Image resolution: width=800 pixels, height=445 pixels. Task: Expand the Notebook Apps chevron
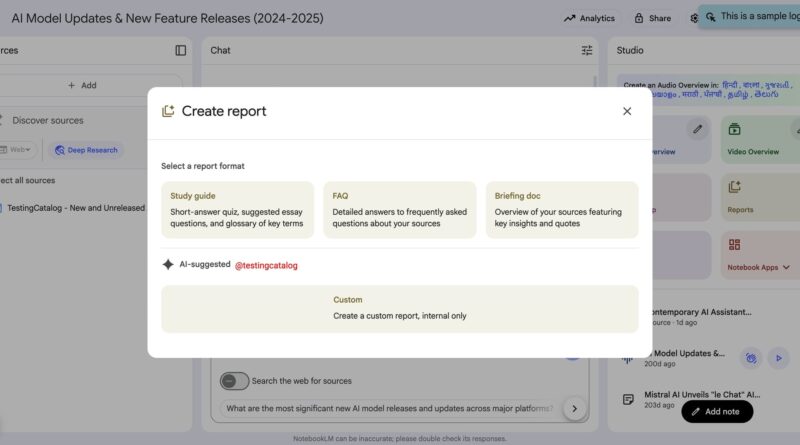point(786,267)
